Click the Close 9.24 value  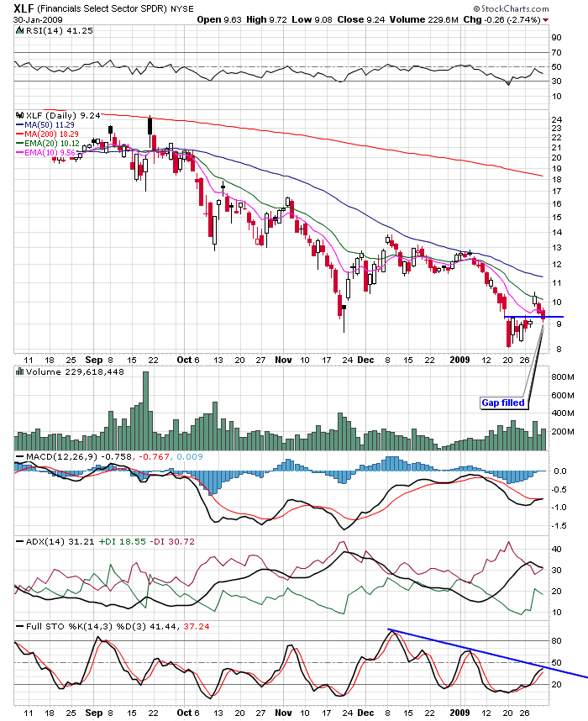point(361,20)
